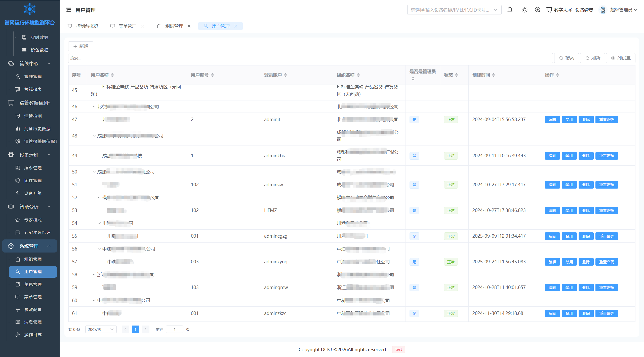Open 20条/页 page size dropdown
The height and width of the screenshot is (357, 644).
coord(101,329)
